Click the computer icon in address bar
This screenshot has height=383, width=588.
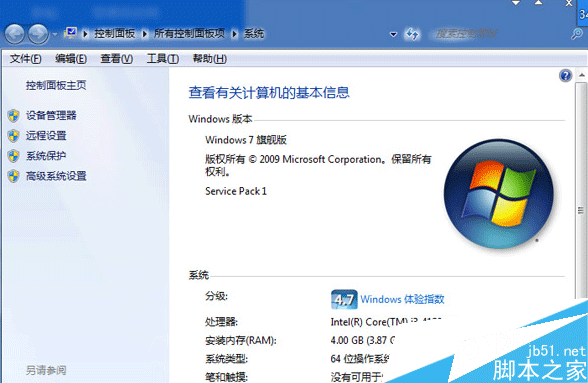(70, 33)
